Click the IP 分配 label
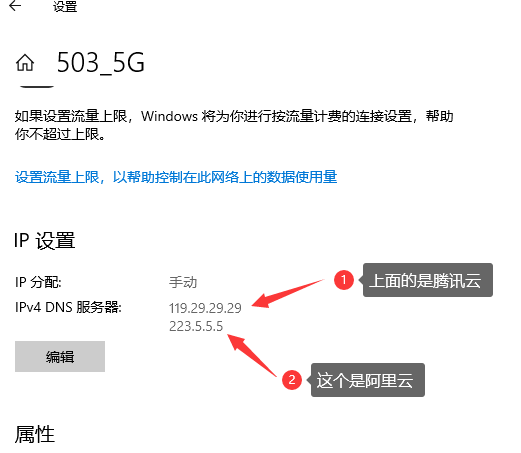The width and height of the screenshot is (521, 453). [38, 282]
